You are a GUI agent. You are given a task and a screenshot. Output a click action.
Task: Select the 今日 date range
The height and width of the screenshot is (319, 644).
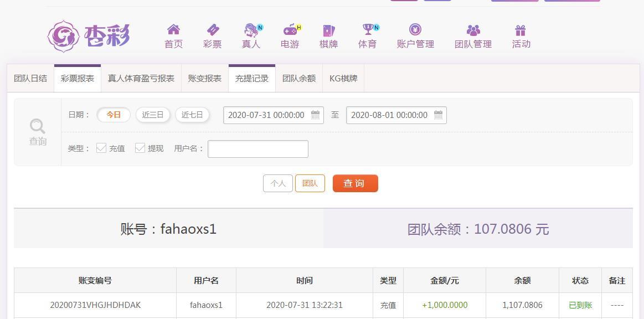(114, 115)
